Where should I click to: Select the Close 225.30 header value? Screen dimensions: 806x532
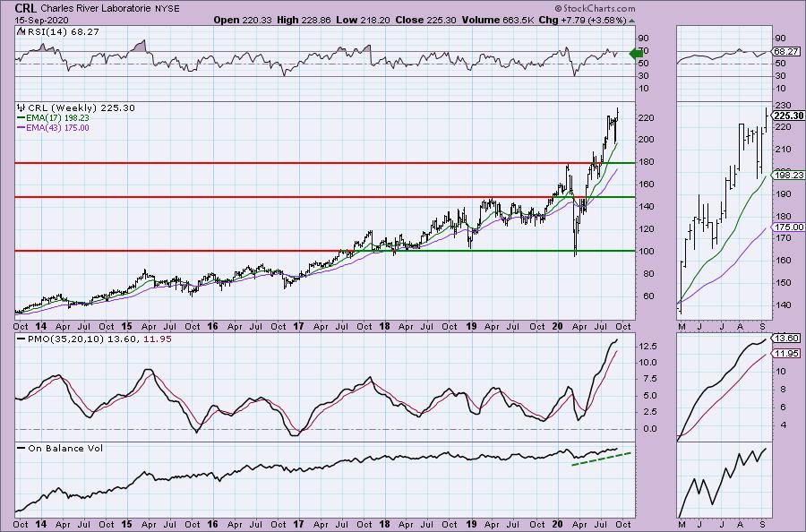[x=426, y=20]
